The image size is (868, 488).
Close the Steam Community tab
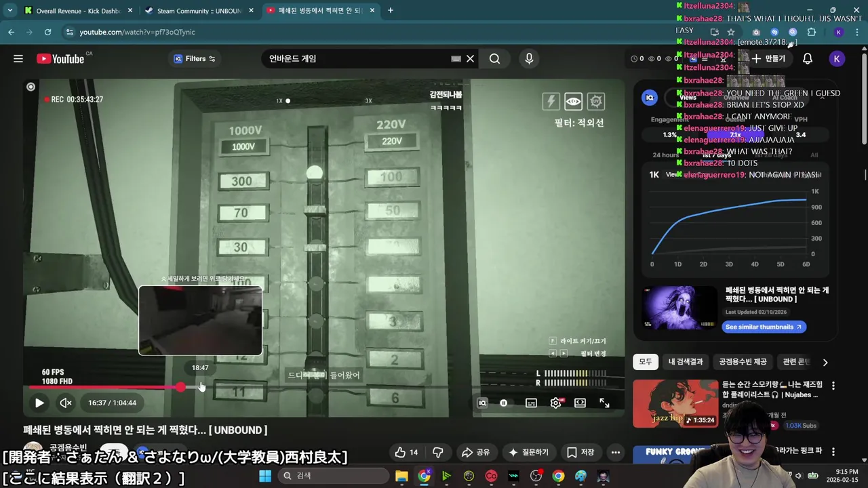pyautogui.click(x=251, y=10)
